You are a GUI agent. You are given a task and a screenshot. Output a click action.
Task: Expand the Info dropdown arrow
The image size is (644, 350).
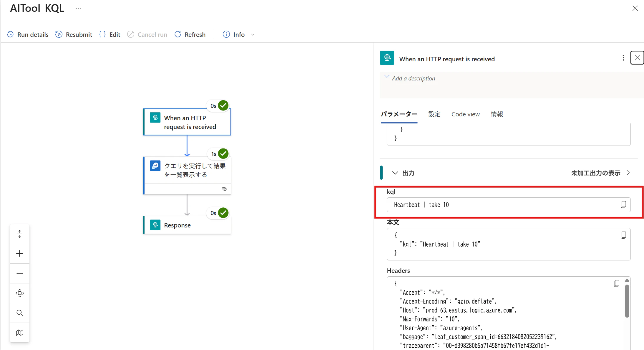pyautogui.click(x=253, y=35)
